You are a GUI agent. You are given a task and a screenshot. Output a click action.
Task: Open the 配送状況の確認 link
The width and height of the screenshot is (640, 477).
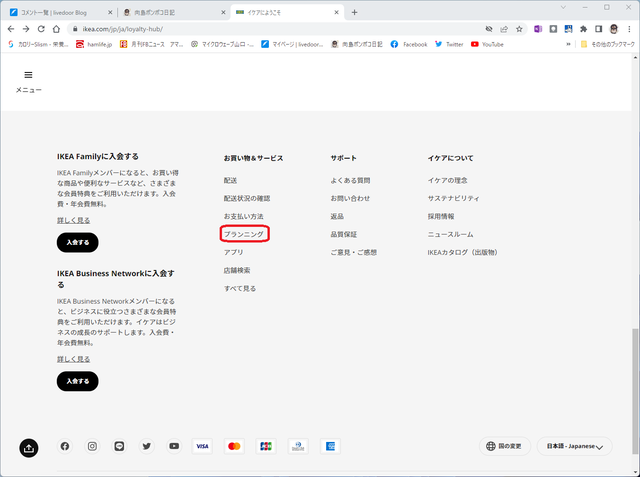click(x=247, y=198)
